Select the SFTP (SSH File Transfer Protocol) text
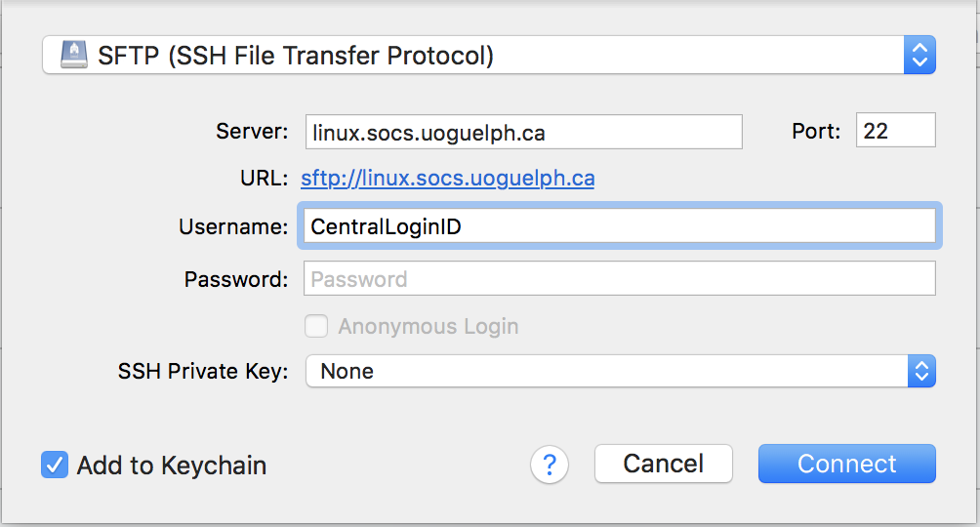The width and height of the screenshot is (980, 527). click(x=296, y=55)
